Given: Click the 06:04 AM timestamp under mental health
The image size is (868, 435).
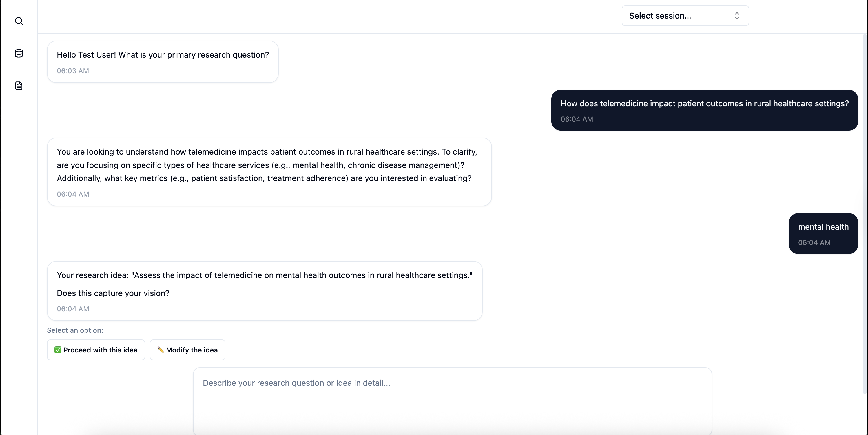Looking at the screenshot, I should click(814, 242).
